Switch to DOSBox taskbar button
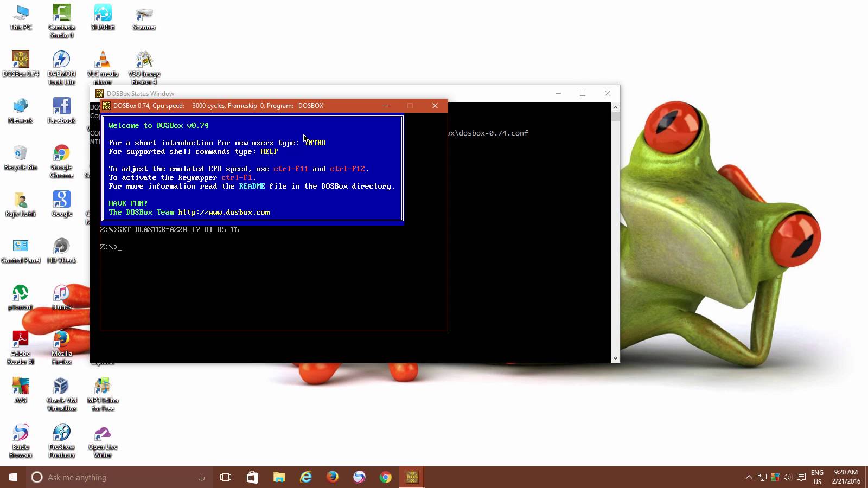 pyautogui.click(x=412, y=477)
